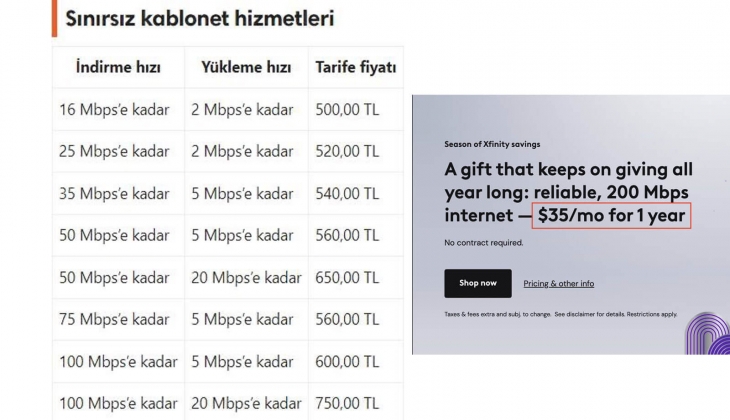
Task: Click the Yükleme hızı column header
Action: click(x=246, y=68)
